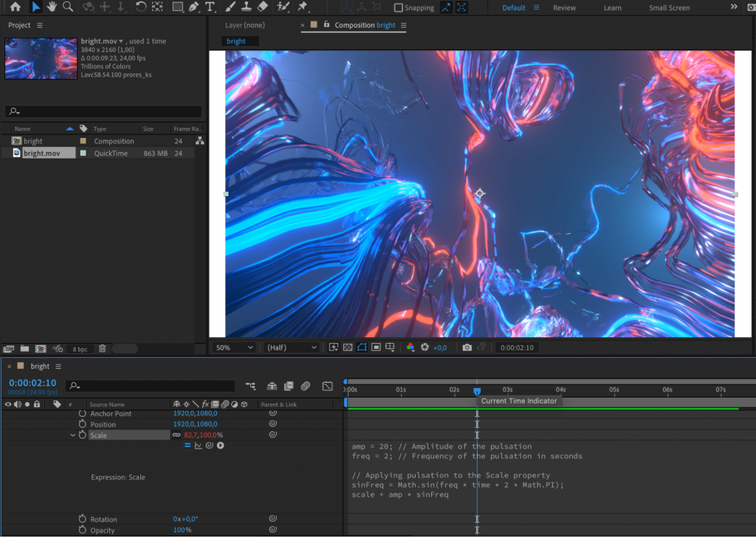The width and height of the screenshot is (756, 537).
Task: Open the Learn workspace
Action: click(x=612, y=7)
